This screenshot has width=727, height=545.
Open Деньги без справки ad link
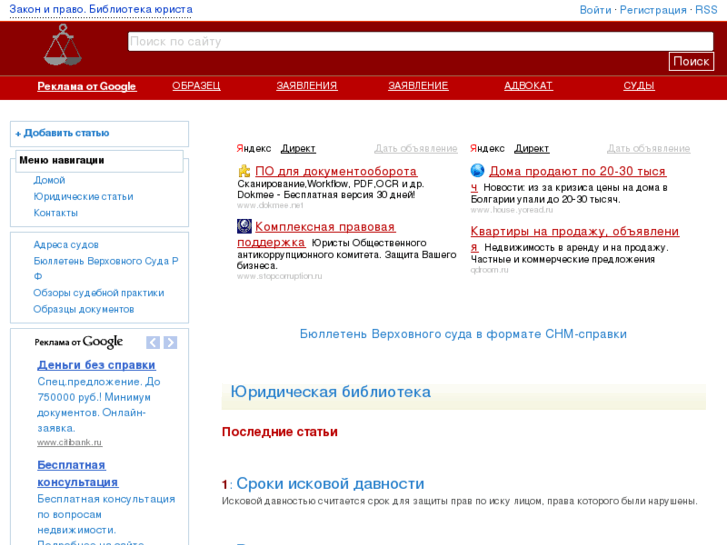96,365
